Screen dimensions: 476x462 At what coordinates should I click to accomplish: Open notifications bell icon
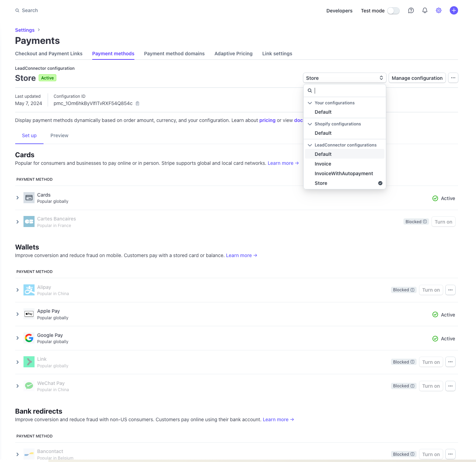(x=425, y=11)
